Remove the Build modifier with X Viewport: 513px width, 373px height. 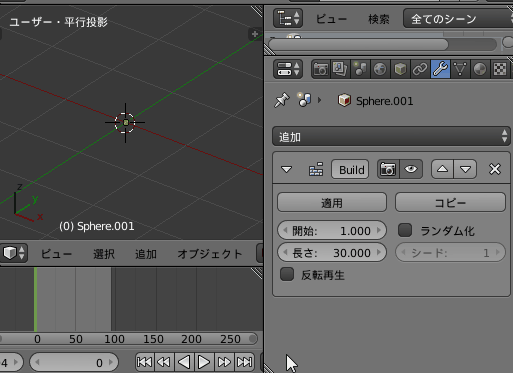[x=495, y=169]
